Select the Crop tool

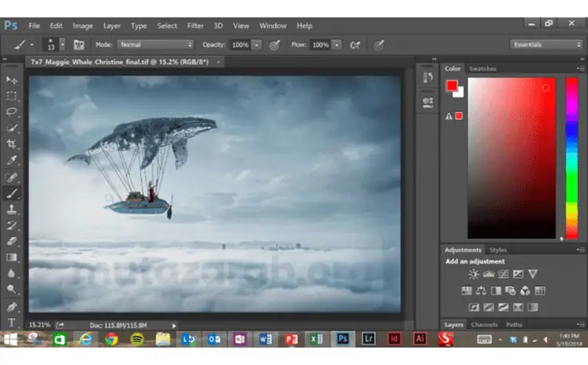pos(12,144)
